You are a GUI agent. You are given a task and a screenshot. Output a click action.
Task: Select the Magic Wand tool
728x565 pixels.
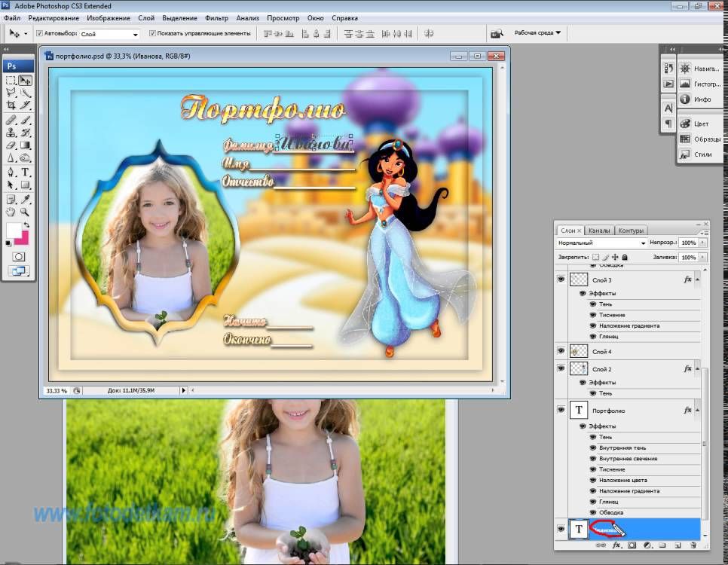pyautogui.click(x=25, y=93)
